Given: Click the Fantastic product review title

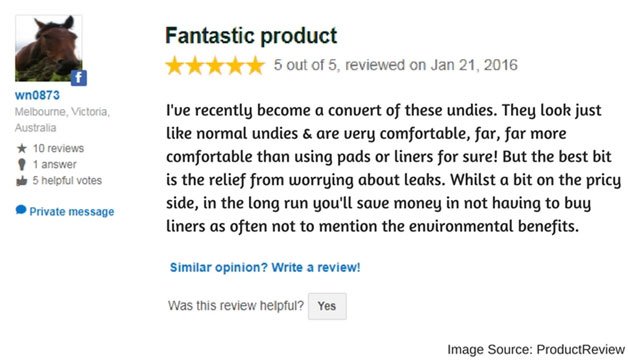Looking at the screenshot, I should click(251, 36).
